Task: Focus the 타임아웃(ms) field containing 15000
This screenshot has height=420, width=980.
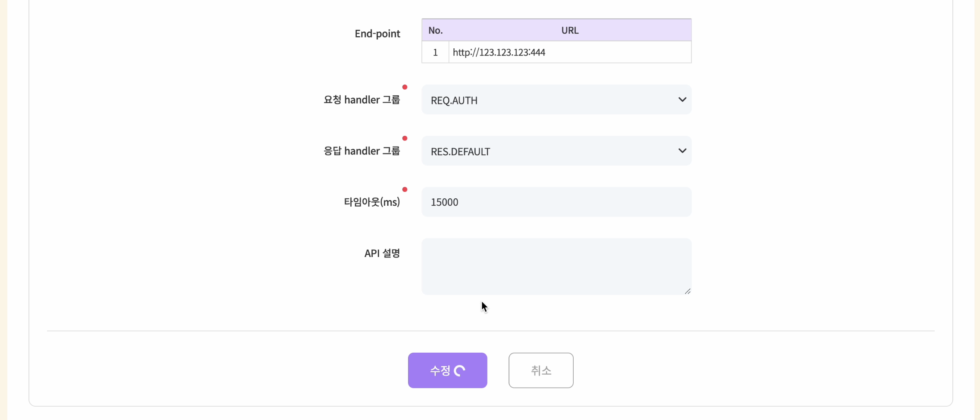Action: point(556,202)
